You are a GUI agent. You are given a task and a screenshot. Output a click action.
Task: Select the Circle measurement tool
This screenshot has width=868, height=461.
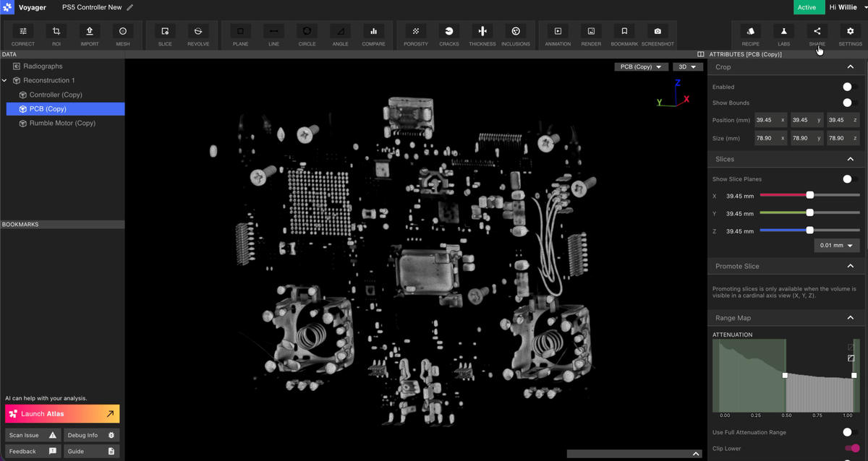click(x=307, y=35)
